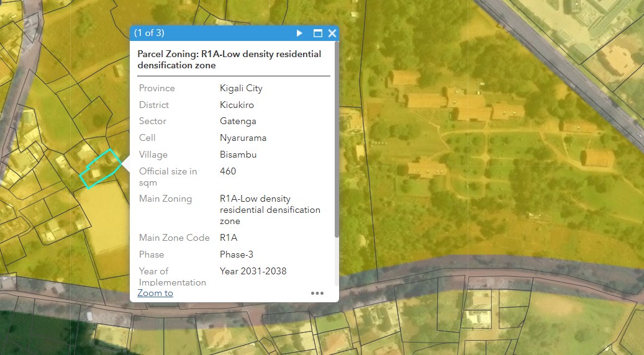Close the parcel zoning popup
The image size is (644, 355).
click(332, 34)
